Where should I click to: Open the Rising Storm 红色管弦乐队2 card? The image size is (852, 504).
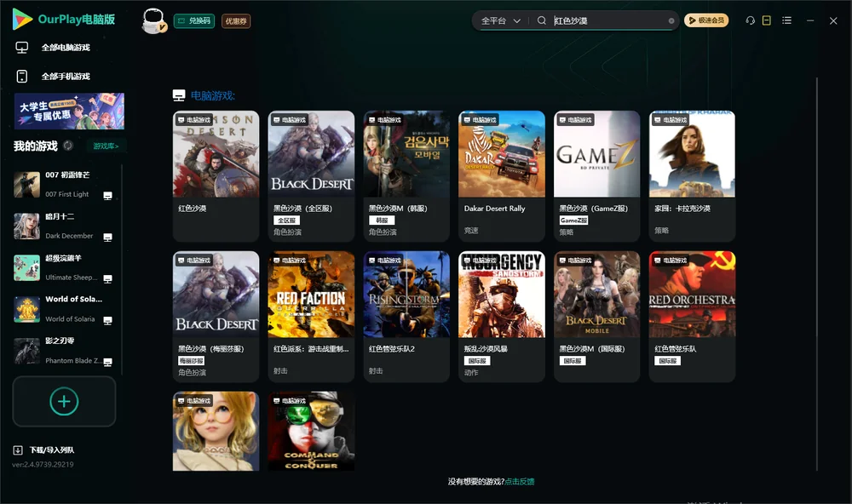pyautogui.click(x=406, y=317)
